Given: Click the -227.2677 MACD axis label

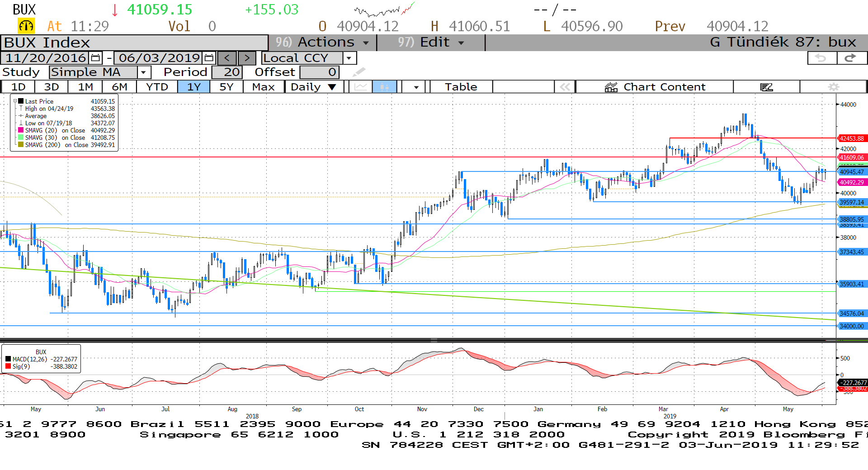Looking at the screenshot, I should 853,383.
